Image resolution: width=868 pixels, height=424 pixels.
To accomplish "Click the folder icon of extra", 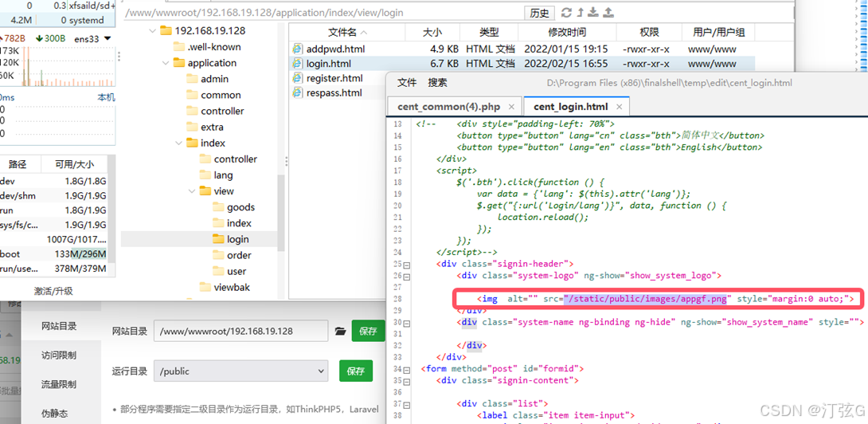I will (x=192, y=128).
